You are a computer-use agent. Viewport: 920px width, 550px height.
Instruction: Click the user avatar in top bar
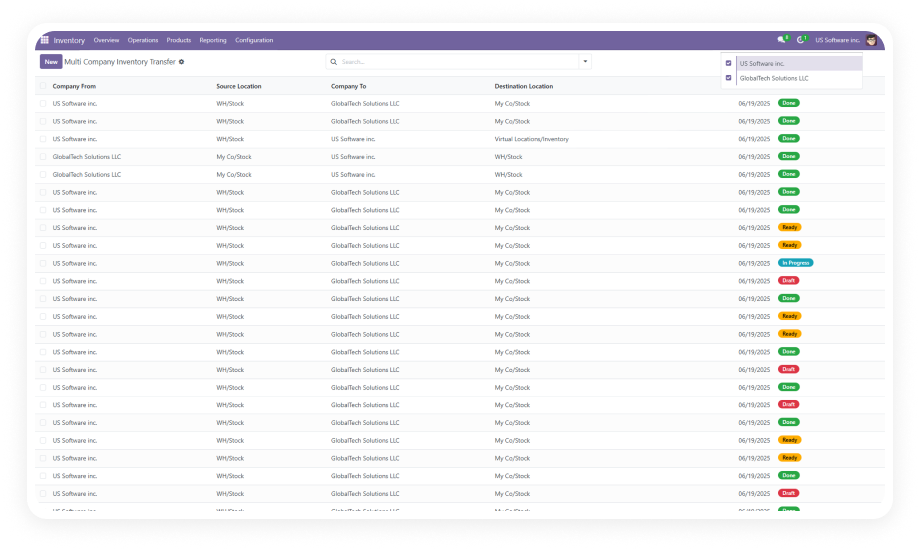point(871,40)
